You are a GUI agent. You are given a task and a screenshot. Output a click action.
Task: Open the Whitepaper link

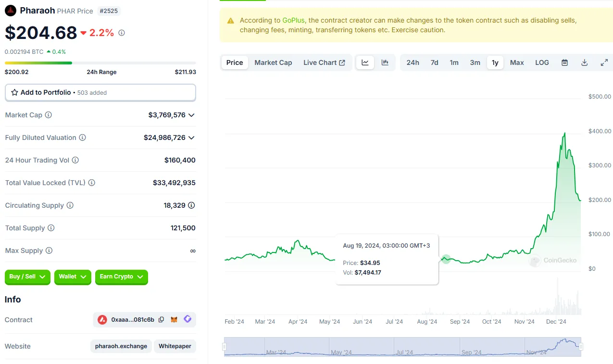(x=175, y=346)
